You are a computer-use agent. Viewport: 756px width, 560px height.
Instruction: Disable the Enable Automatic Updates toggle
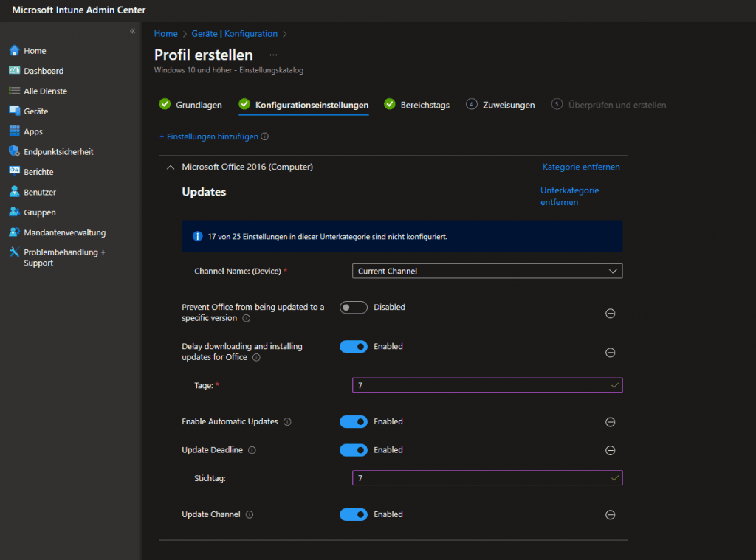click(354, 422)
